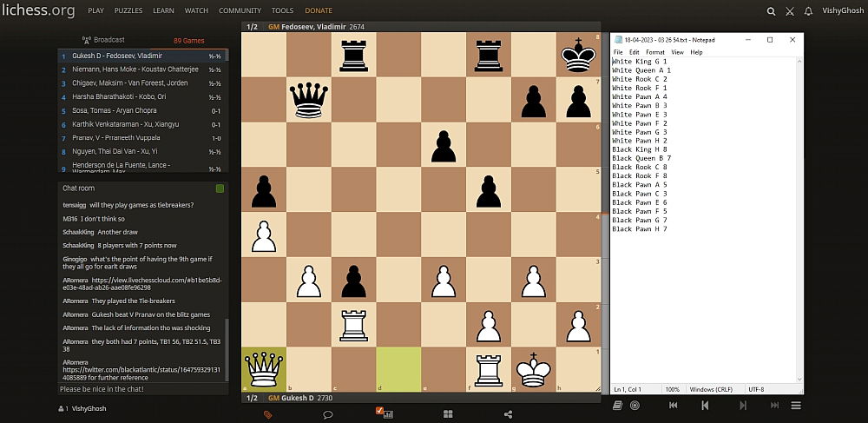Viewport: 868px width, 423px height.
Task: Click the share icon below the board
Action: [508, 414]
